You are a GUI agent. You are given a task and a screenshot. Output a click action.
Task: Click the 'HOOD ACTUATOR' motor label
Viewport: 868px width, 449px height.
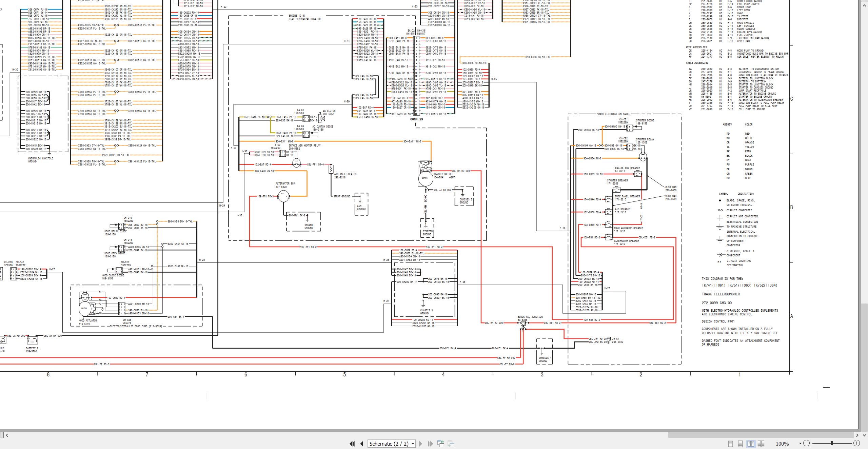click(x=88, y=320)
